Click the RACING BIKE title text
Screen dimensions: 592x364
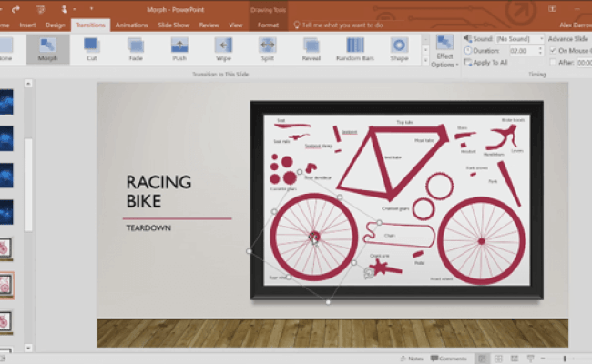point(158,191)
